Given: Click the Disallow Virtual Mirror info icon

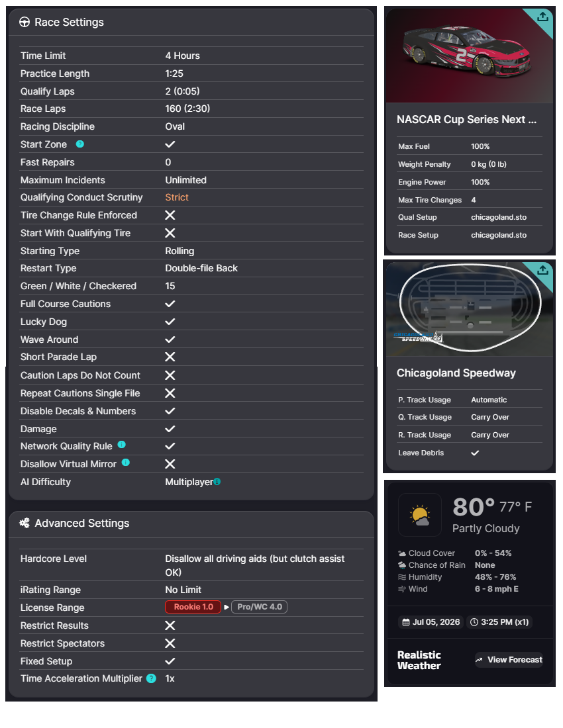Looking at the screenshot, I should tap(126, 463).
